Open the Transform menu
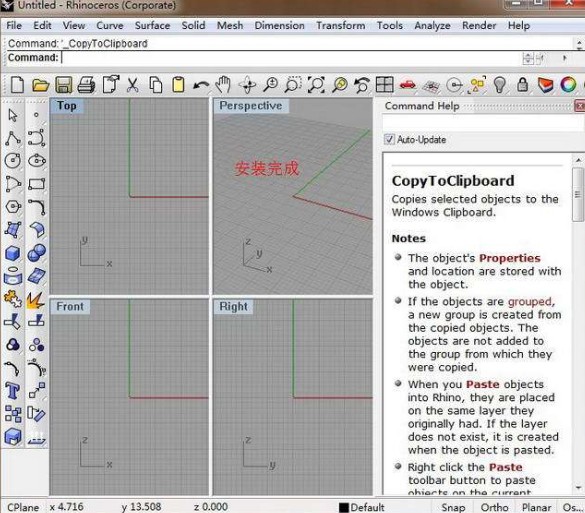Viewport: 585px width, 513px height. pyautogui.click(x=341, y=25)
